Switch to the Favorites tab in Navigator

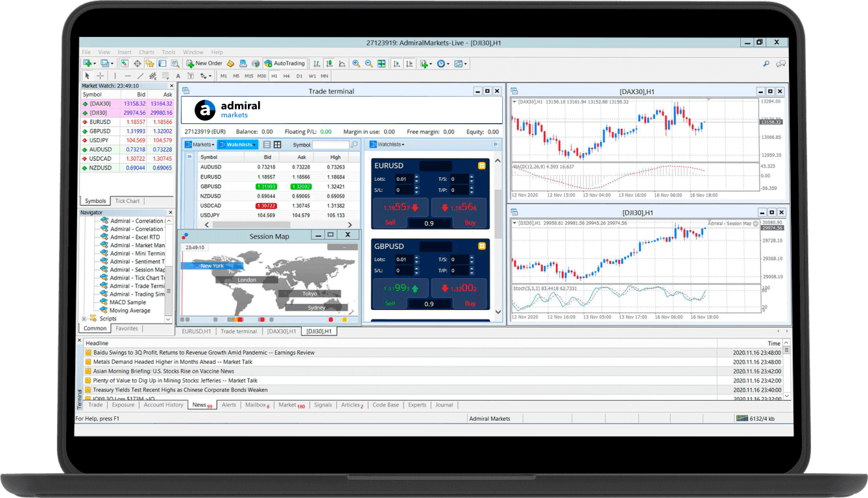point(127,328)
